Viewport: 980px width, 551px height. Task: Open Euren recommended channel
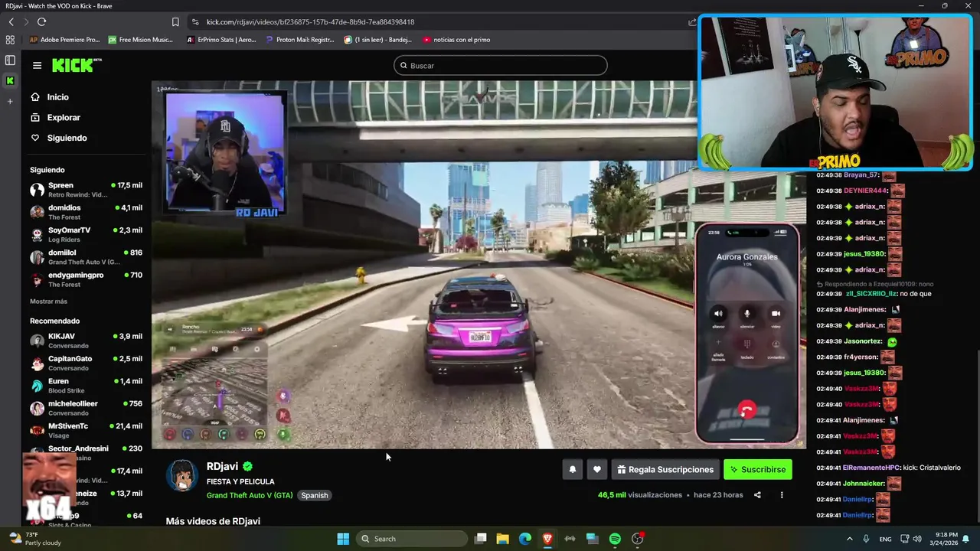tap(86, 386)
